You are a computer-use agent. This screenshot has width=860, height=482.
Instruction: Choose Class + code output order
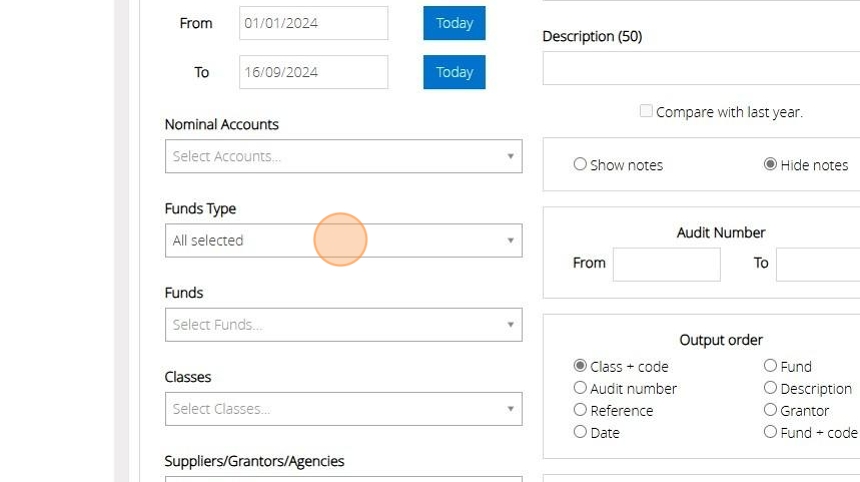point(580,366)
